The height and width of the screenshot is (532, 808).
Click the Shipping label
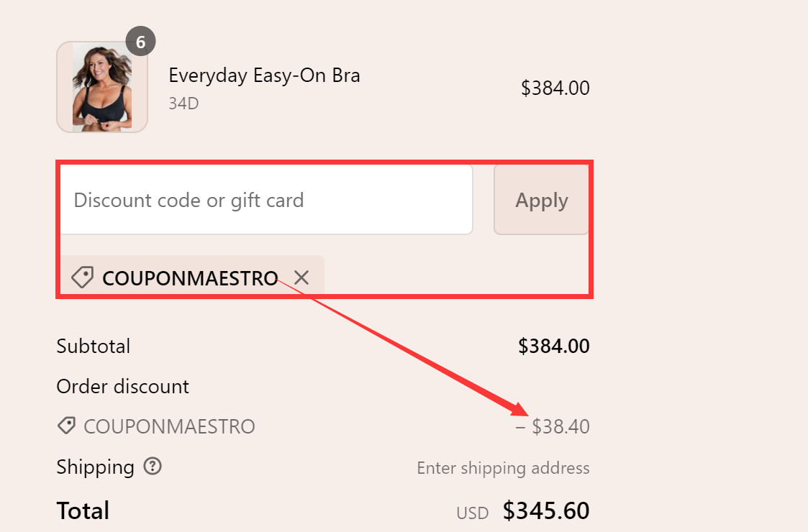(95, 467)
